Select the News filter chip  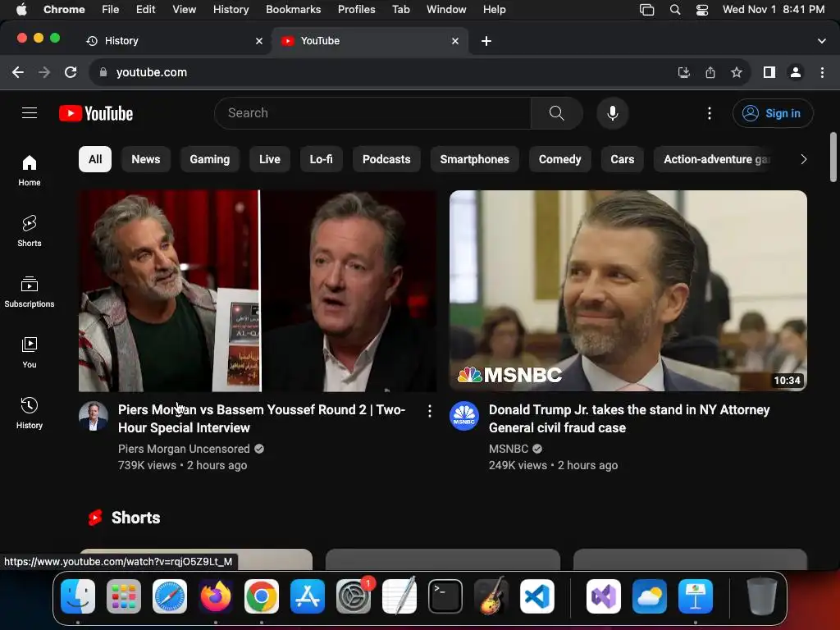pyautogui.click(x=146, y=159)
